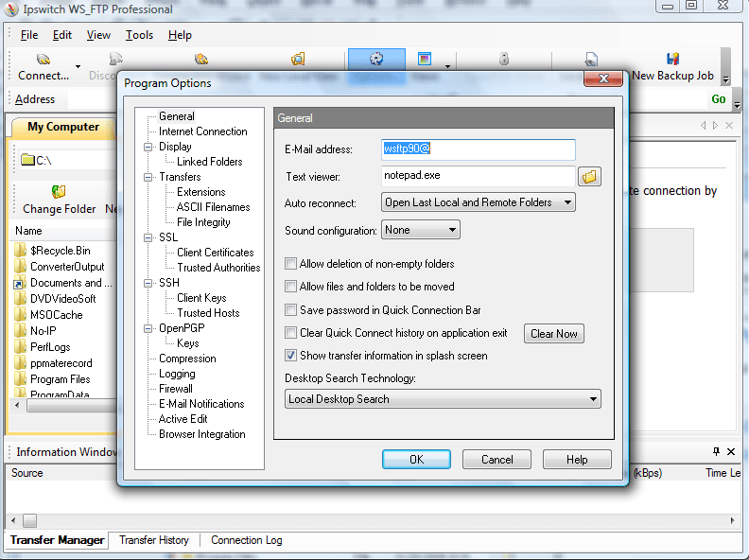Image resolution: width=749 pixels, height=560 pixels.
Task: Collapse the Display tree node
Action: click(x=148, y=147)
